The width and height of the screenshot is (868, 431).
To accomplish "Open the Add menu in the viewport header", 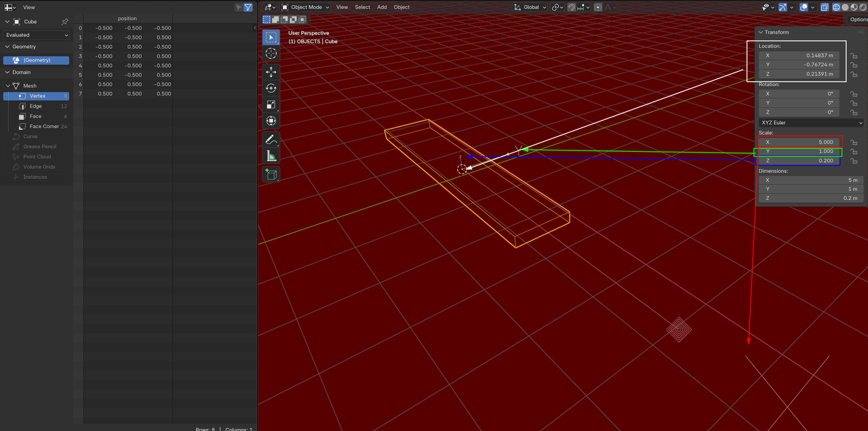I will pos(382,7).
